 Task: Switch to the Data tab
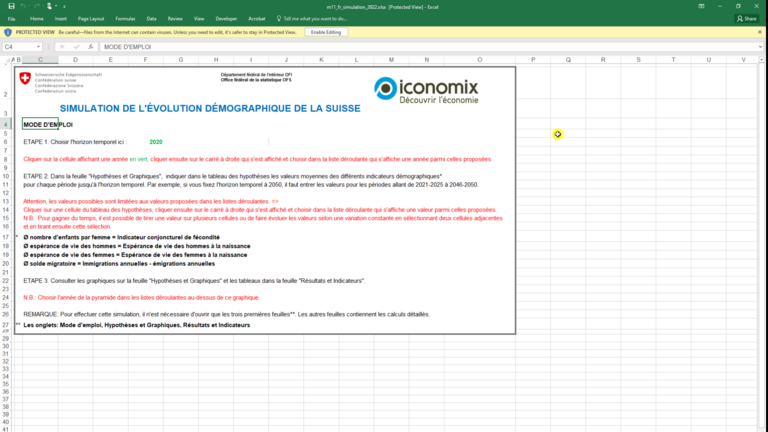coord(151,19)
